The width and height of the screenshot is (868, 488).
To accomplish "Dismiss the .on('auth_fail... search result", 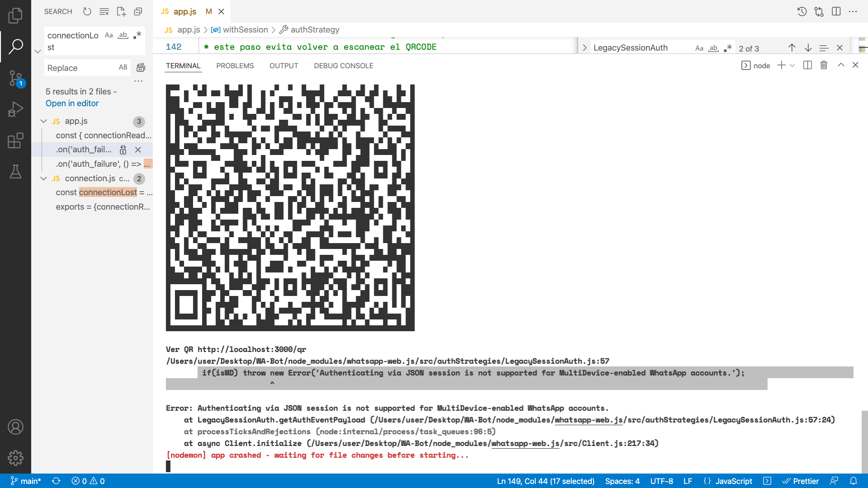I will (x=138, y=150).
